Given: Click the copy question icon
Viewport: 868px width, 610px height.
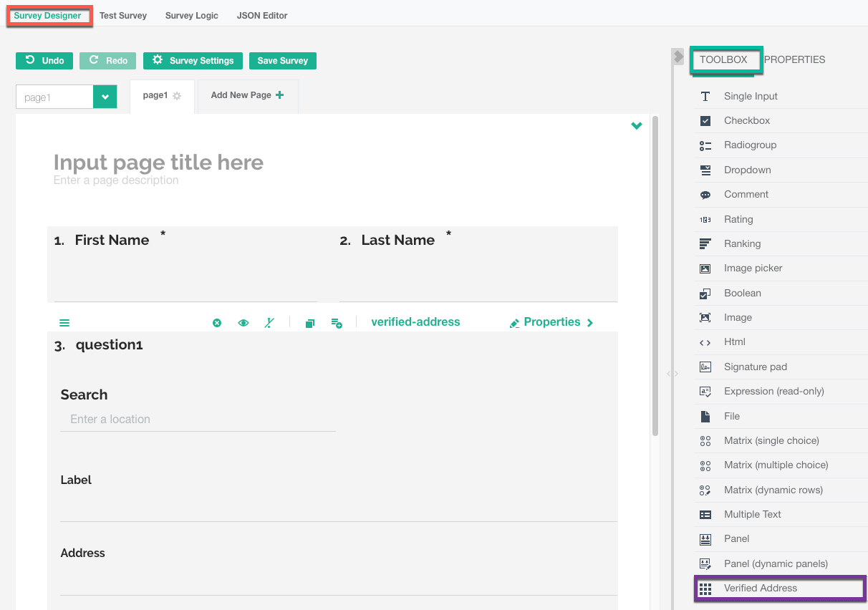Looking at the screenshot, I should point(310,323).
